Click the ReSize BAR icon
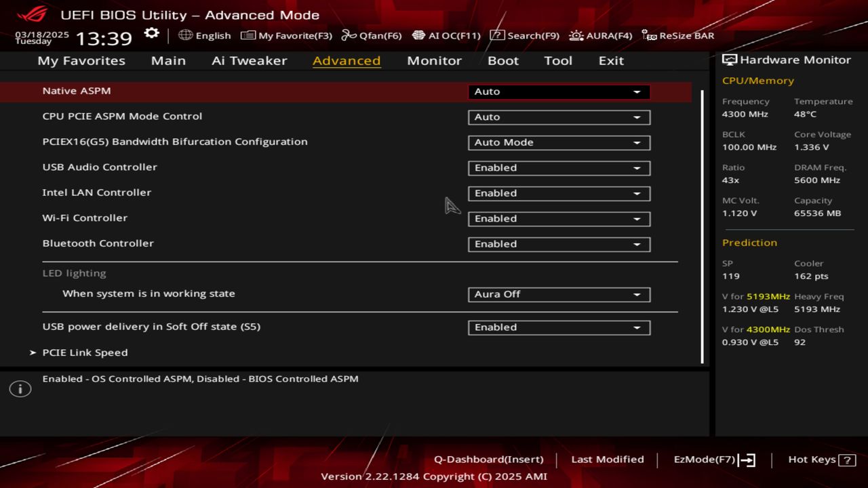The height and width of the screenshot is (488, 868). click(x=649, y=35)
